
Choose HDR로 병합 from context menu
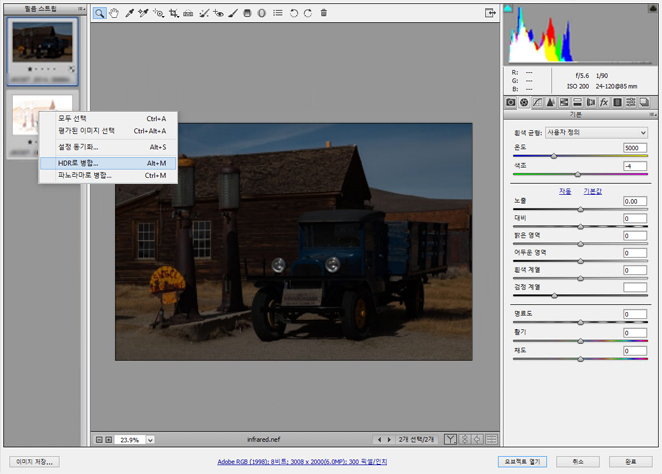78,162
